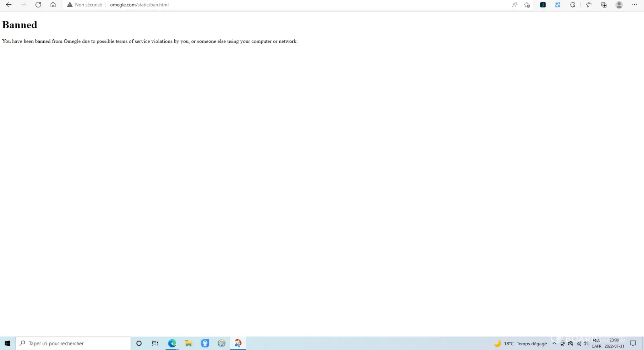Viewport: 644px width, 350px height.
Task: Open the Windows Start menu
Action: click(x=7, y=343)
